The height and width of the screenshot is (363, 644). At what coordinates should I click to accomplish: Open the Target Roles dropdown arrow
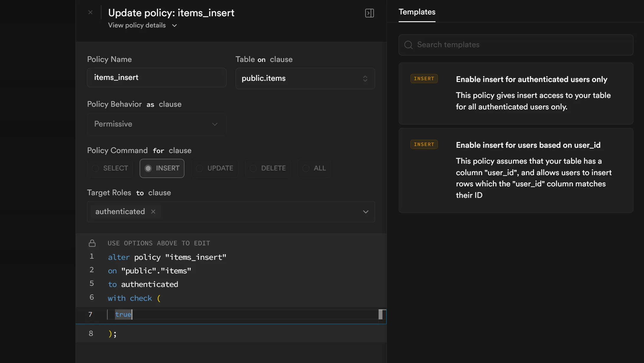(x=366, y=212)
